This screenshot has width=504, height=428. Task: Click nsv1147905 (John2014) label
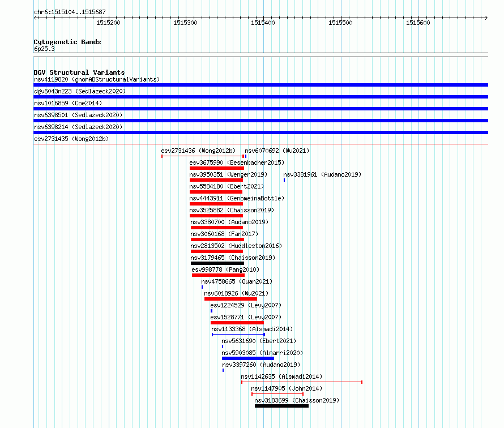tap(287, 388)
